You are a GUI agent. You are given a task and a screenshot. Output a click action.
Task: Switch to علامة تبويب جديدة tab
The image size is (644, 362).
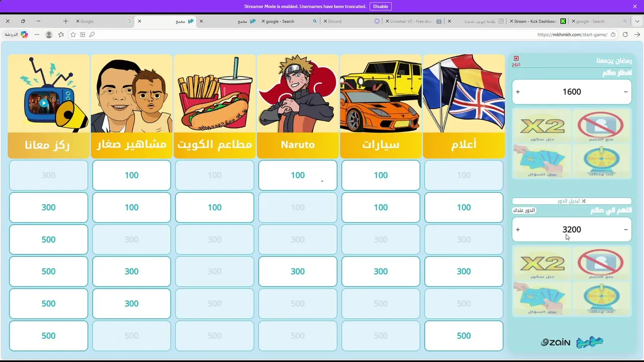pos(475,21)
